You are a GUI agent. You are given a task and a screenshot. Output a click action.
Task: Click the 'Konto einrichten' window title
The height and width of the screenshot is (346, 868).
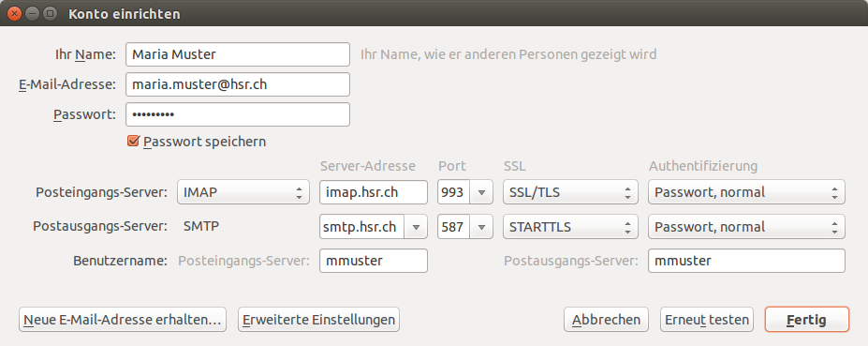[x=124, y=14]
